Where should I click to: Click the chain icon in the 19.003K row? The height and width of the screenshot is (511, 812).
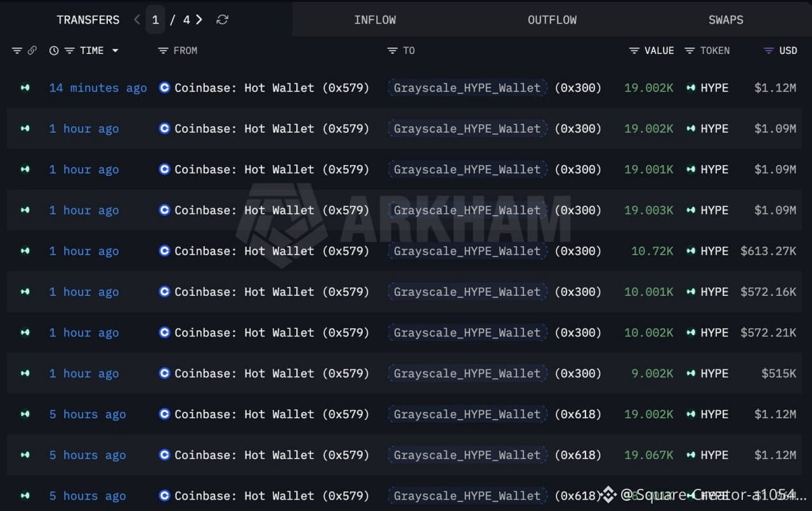[x=25, y=210]
